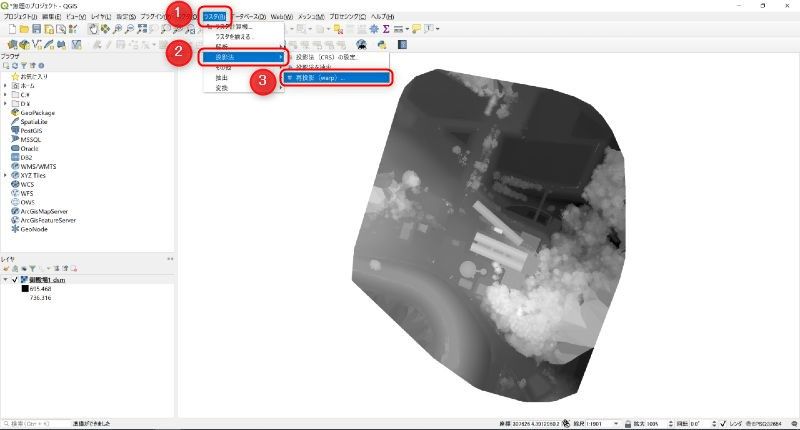Expand the C:¥ drive node

pyautogui.click(x=6, y=95)
